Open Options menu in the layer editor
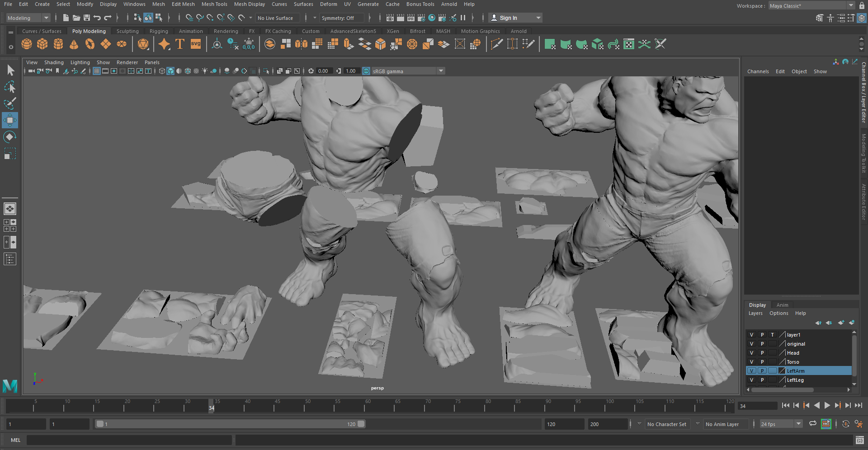This screenshot has width=868, height=450. pos(779,314)
